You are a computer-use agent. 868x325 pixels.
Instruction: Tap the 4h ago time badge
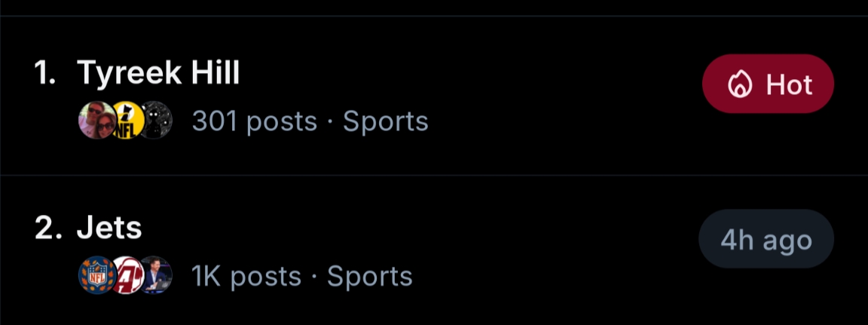[x=766, y=240]
